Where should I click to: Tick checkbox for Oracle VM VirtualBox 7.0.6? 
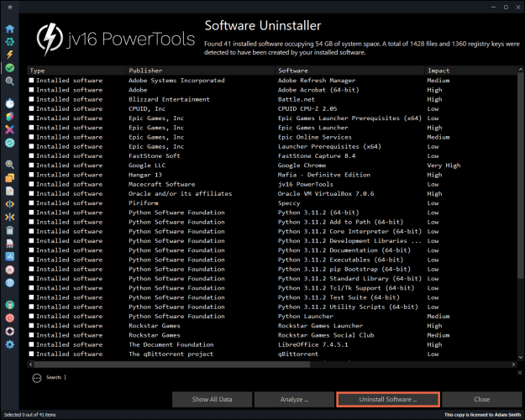click(31, 193)
